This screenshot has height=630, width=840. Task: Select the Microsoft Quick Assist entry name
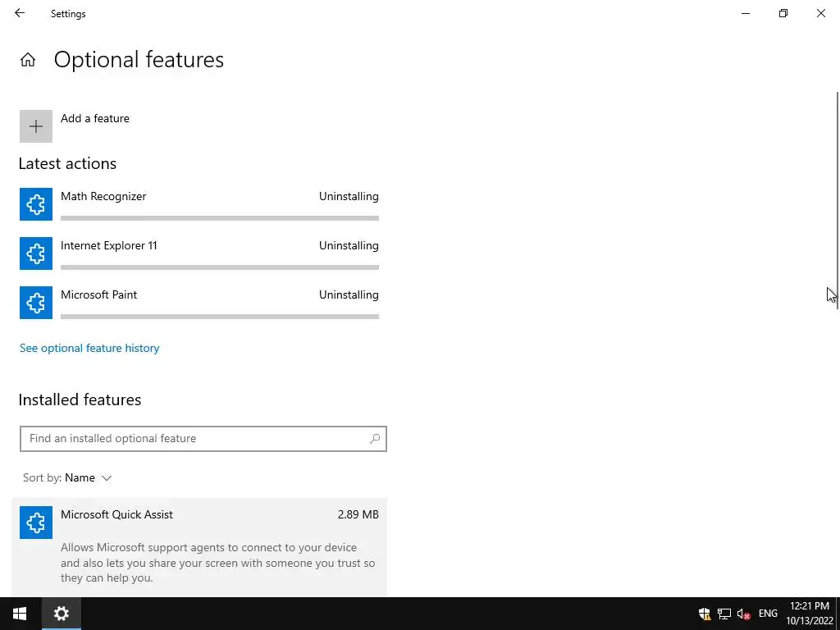116,515
